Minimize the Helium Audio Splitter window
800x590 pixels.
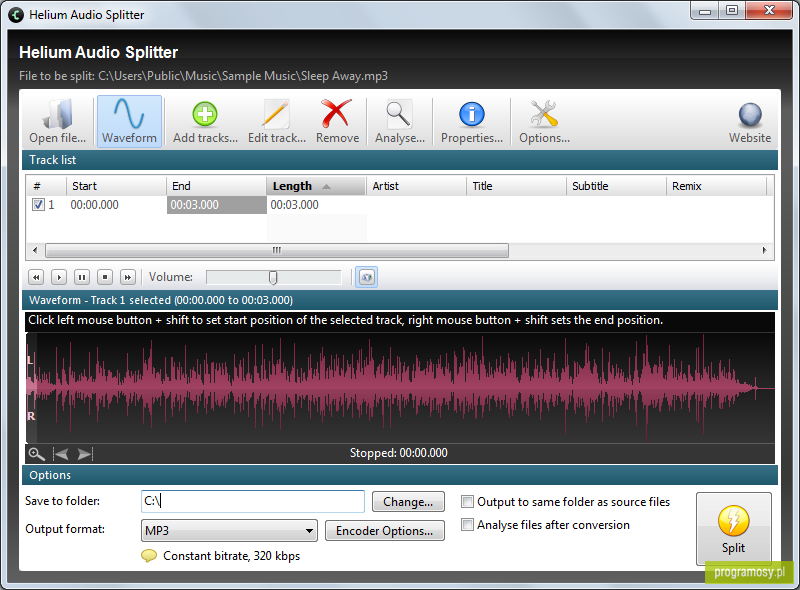(705, 11)
